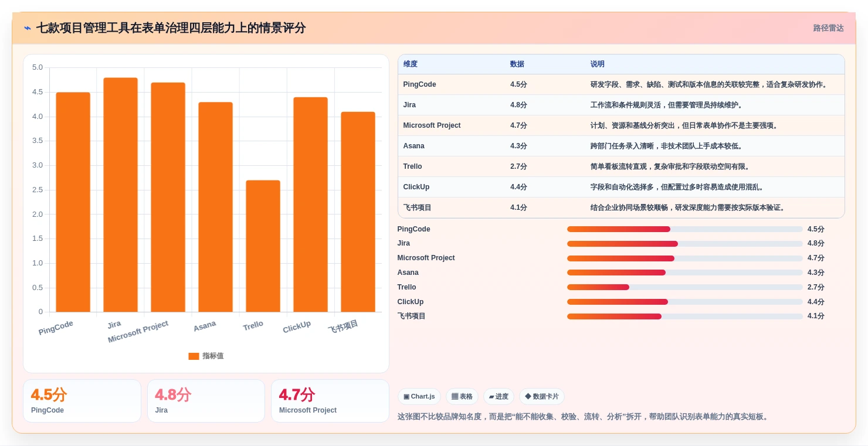Click Jira description about 工作流和条件规则灵活

pyautogui.click(x=667, y=105)
